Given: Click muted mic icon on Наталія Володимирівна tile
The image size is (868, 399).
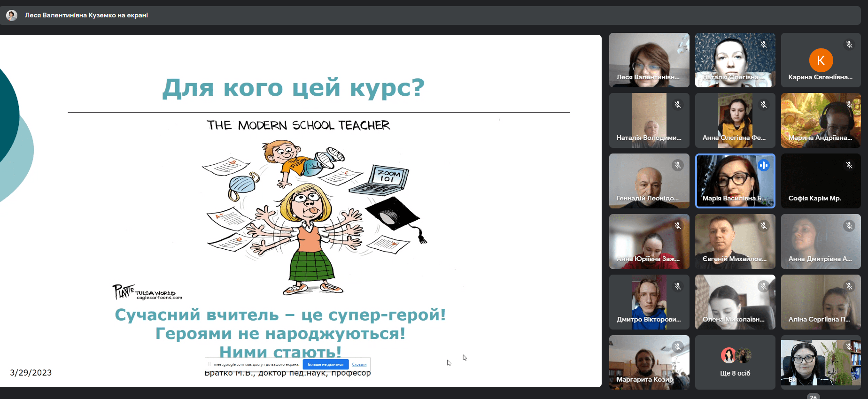Looking at the screenshot, I should [678, 105].
